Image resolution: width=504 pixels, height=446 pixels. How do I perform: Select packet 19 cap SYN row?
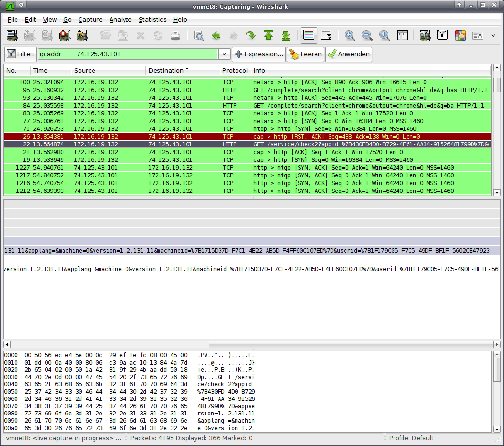pyautogui.click(x=248, y=160)
